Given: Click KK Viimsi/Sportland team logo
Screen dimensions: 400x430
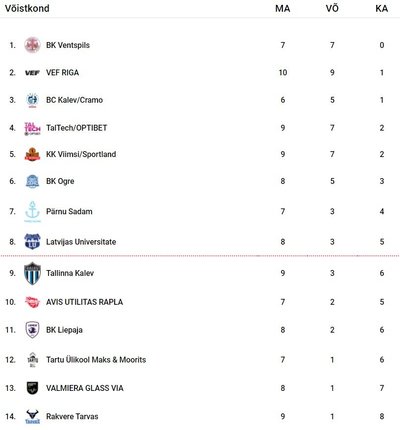Looking at the screenshot, I should (x=32, y=154).
